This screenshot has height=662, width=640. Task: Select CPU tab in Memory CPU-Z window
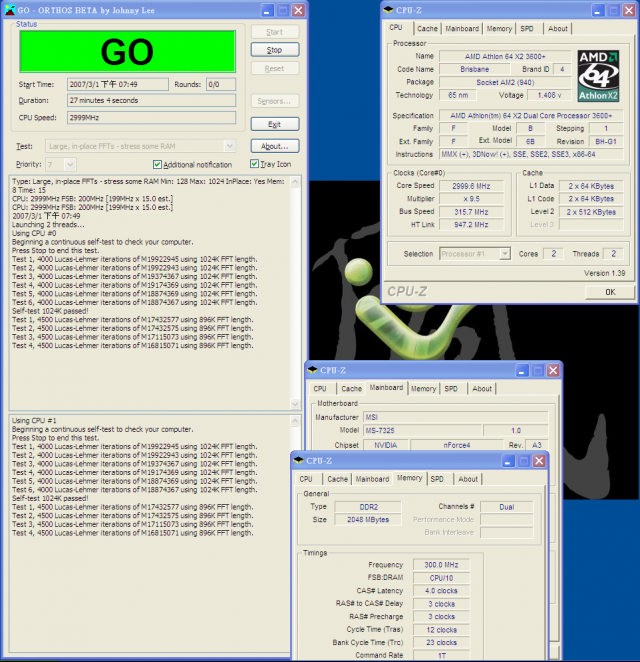tap(306, 479)
